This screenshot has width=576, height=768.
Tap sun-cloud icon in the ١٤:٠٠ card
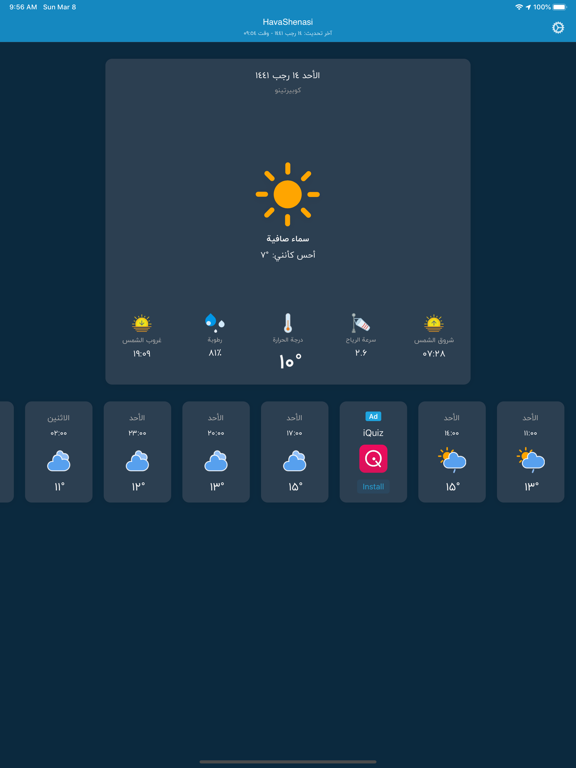point(452,460)
